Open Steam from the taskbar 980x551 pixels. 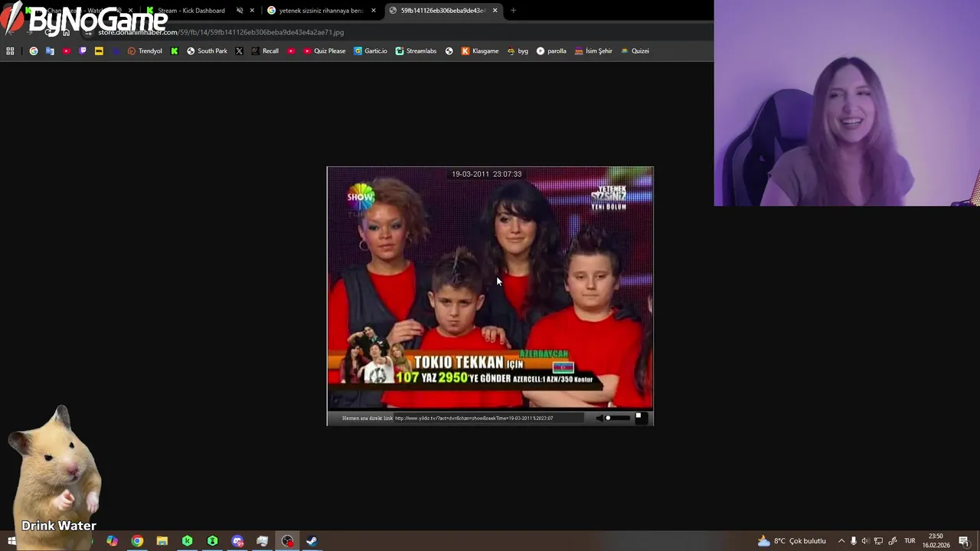tap(312, 541)
